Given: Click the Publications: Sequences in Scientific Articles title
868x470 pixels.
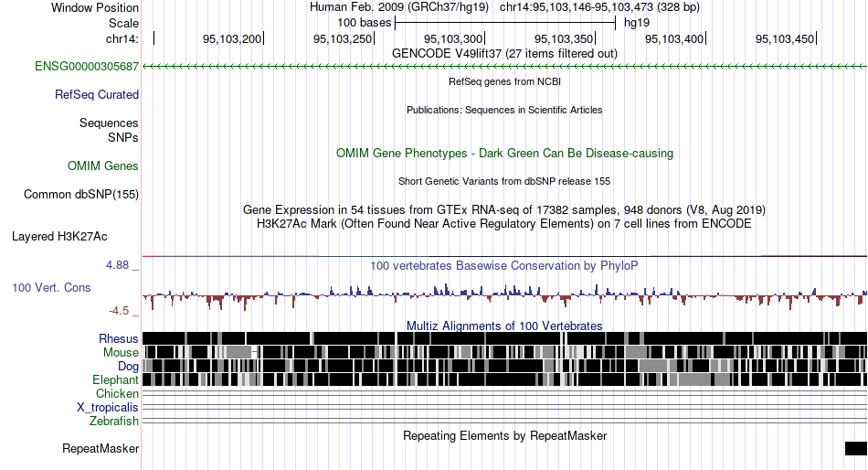Looking at the screenshot, I should coord(504,110).
